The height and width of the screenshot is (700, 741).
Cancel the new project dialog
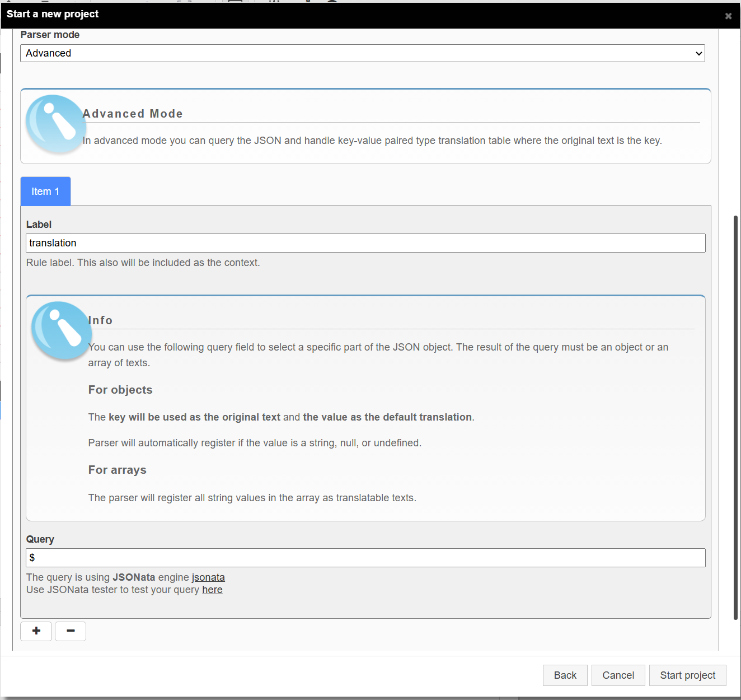click(x=618, y=675)
